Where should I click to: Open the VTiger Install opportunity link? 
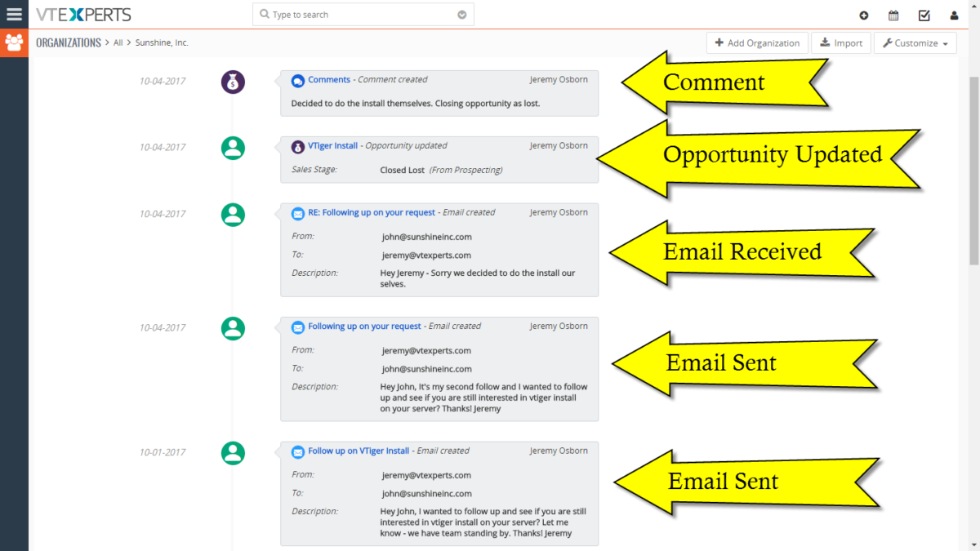click(x=332, y=146)
